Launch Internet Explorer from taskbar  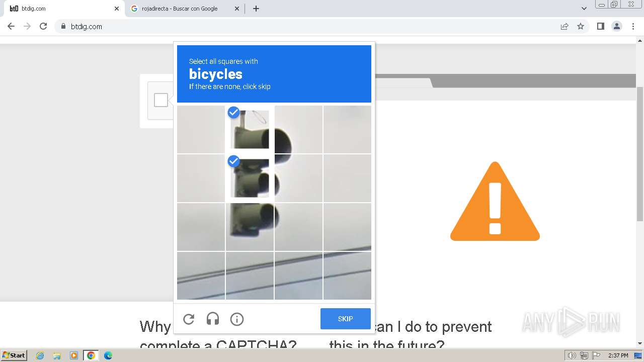coord(40,355)
